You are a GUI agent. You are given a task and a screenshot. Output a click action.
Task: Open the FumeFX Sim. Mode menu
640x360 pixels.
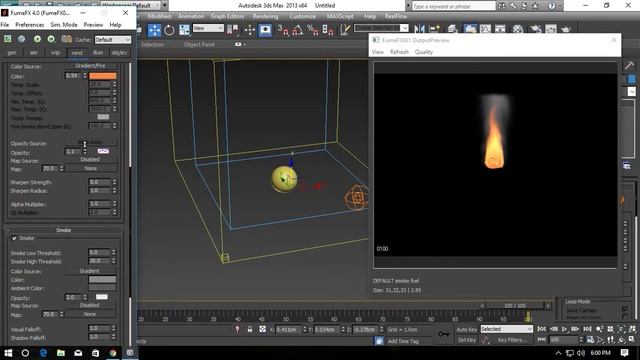64,25
